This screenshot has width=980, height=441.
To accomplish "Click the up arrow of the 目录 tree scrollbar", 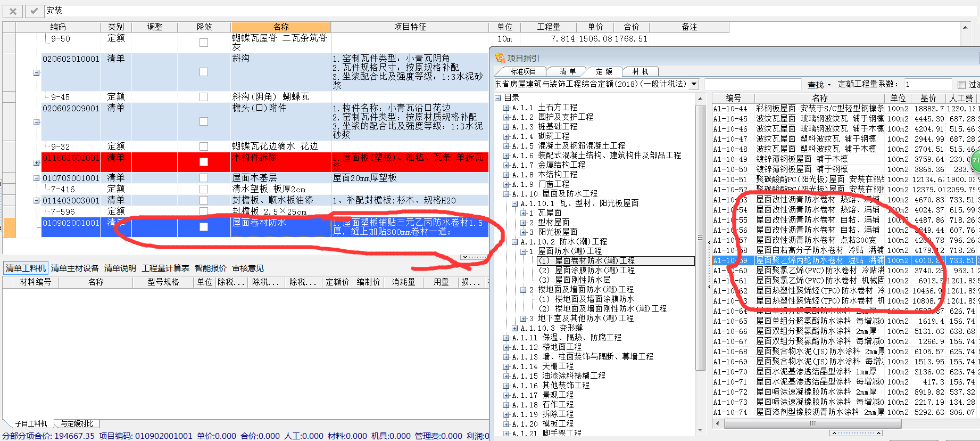I will pyautogui.click(x=701, y=99).
